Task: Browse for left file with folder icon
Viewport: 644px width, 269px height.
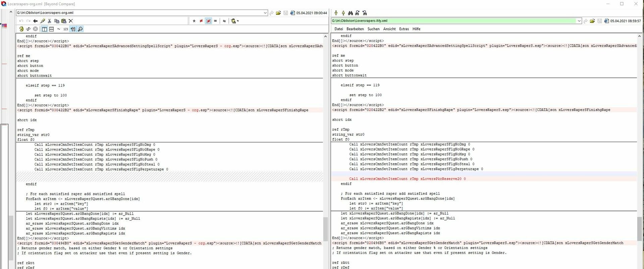Action: pyautogui.click(x=278, y=13)
